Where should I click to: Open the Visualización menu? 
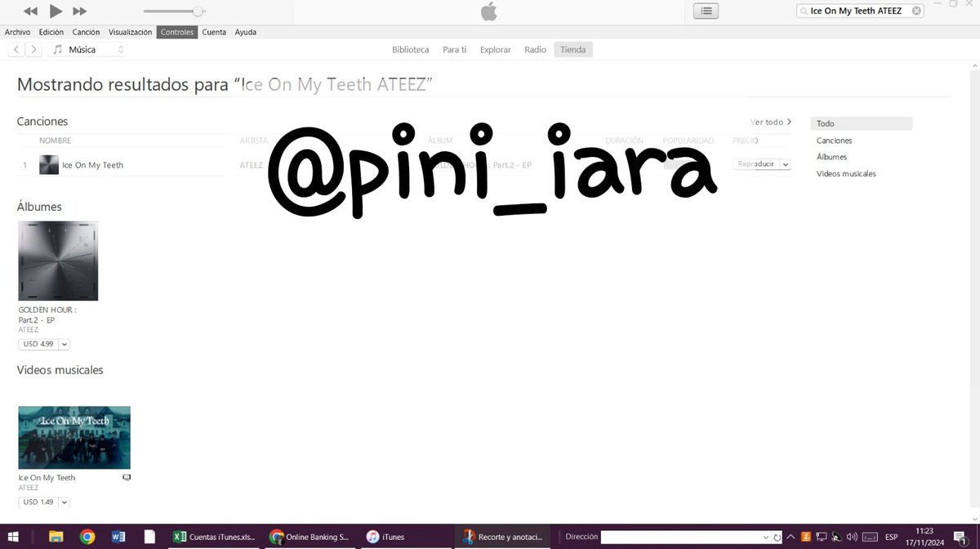(130, 33)
